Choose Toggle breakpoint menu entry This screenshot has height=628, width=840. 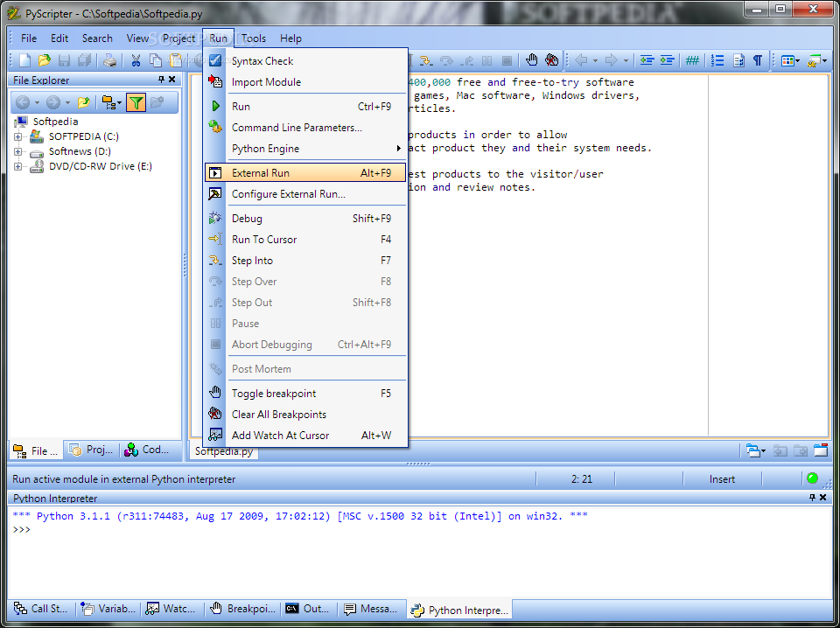305,393
